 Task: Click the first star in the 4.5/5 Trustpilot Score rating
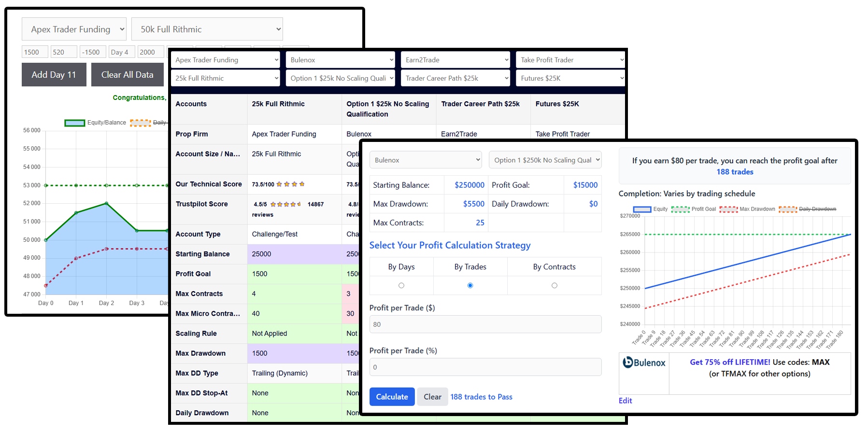tap(273, 204)
